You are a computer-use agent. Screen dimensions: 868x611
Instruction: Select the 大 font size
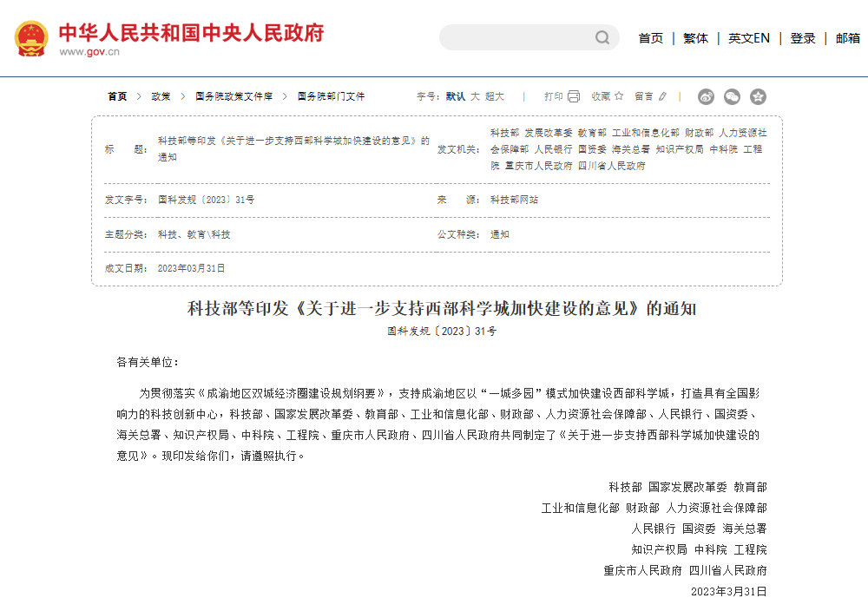pyautogui.click(x=475, y=96)
